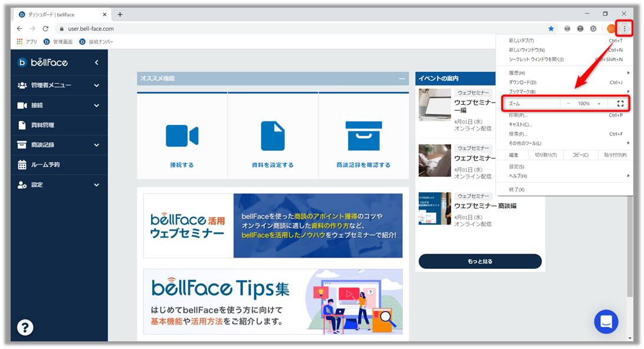Open 設定(S) from the Chrome menu
Screen dimensions: 644x349
(517, 167)
